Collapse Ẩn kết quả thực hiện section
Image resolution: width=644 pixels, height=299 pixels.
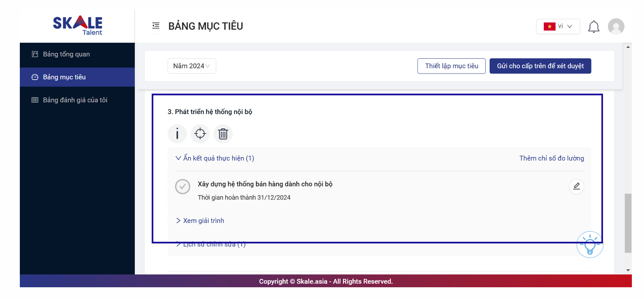coord(215,158)
